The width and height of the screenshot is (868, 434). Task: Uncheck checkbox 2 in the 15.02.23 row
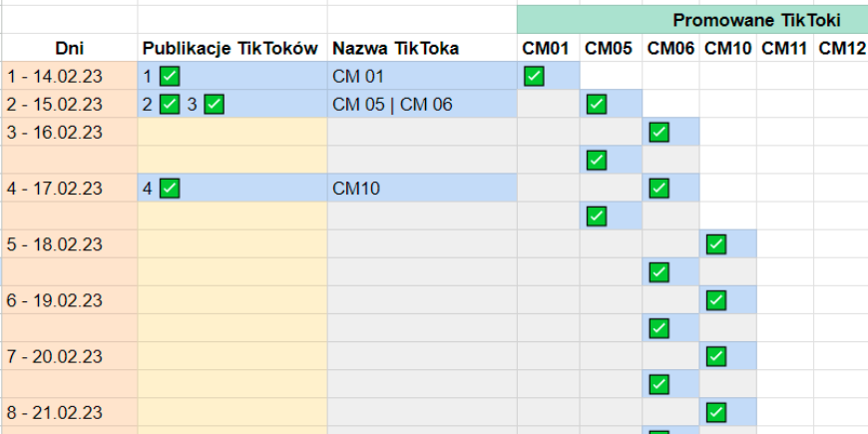170,104
